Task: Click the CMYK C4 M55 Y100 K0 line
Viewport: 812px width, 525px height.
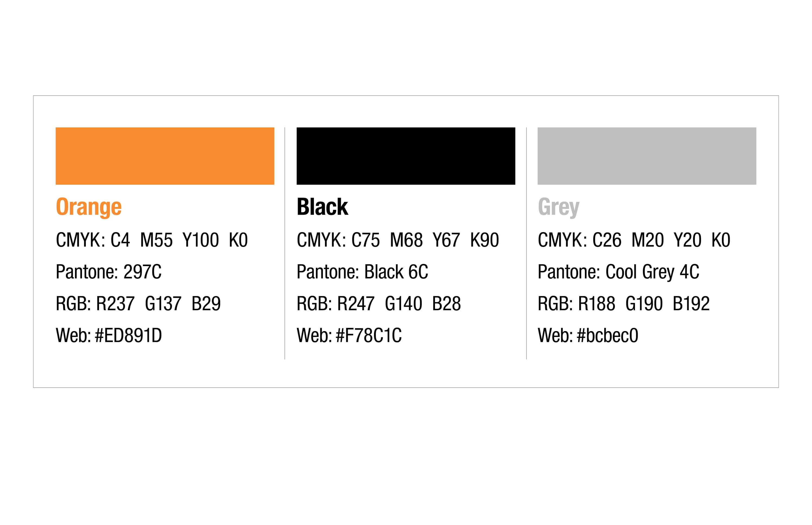Action: coord(152,240)
